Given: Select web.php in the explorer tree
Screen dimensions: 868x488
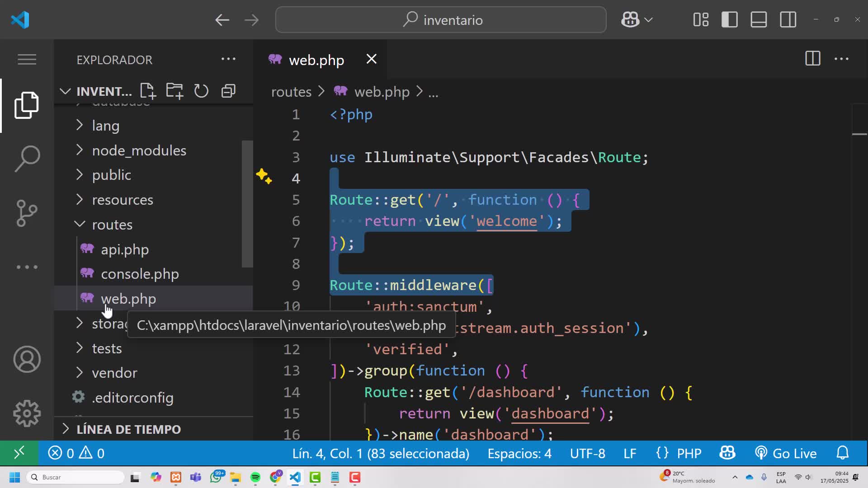Looking at the screenshot, I should (154, 299).
